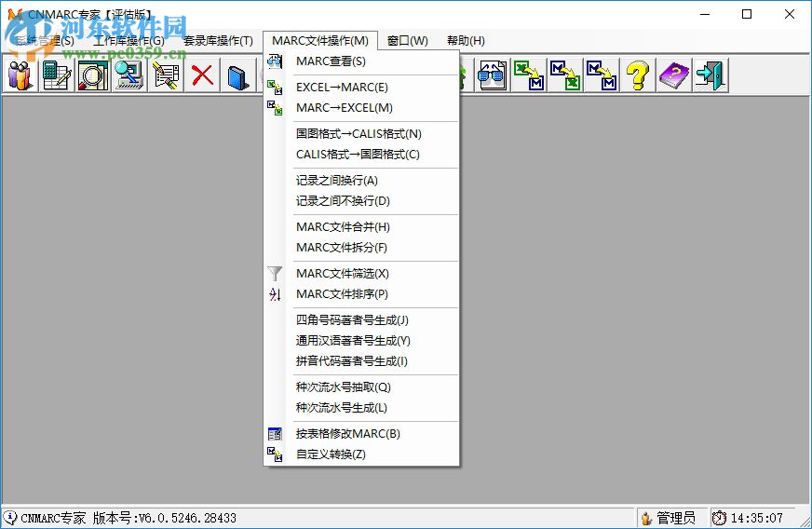The height and width of the screenshot is (529, 812).
Task: Click the Excel to MARC toolbar icon
Action: coord(528,75)
